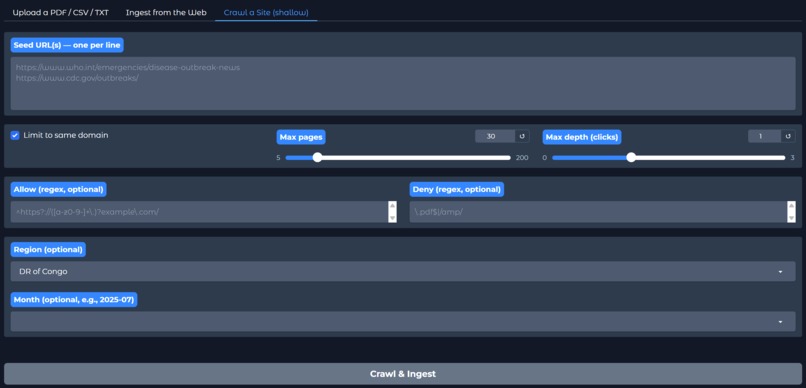
Task: Open the Ingest from the Web tab
Action: pos(166,12)
